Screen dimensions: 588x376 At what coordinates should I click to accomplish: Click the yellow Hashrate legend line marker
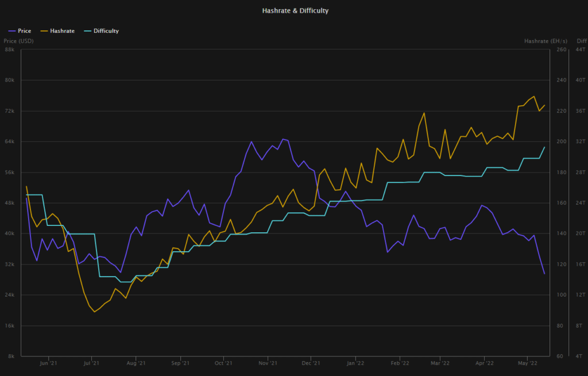(x=44, y=31)
